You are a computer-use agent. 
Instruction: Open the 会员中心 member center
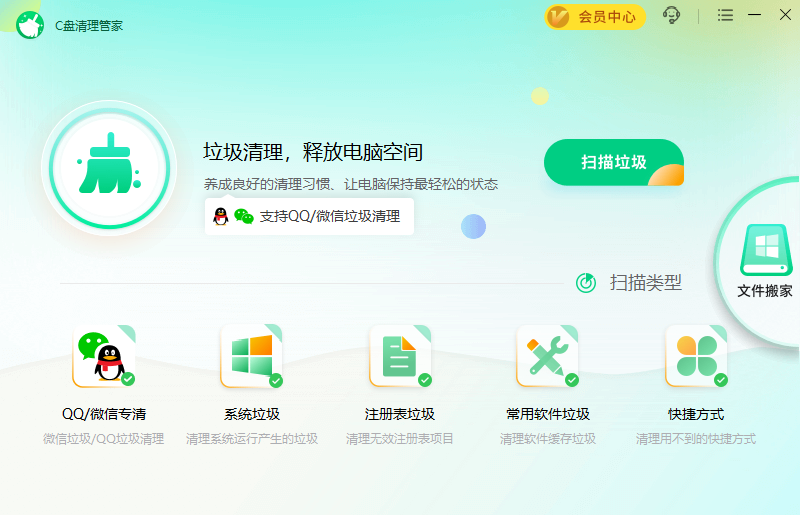[595, 17]
